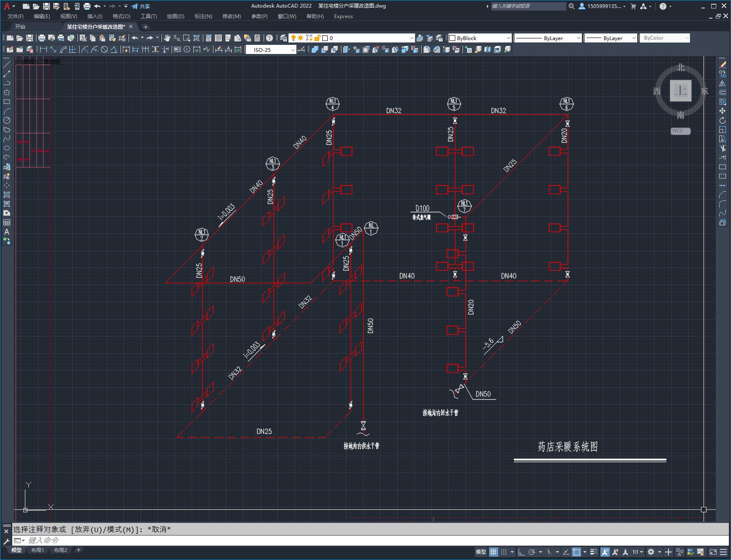Add a new drawing tab with plus
The height and width of the screenshot is (560, 731).
146,27
